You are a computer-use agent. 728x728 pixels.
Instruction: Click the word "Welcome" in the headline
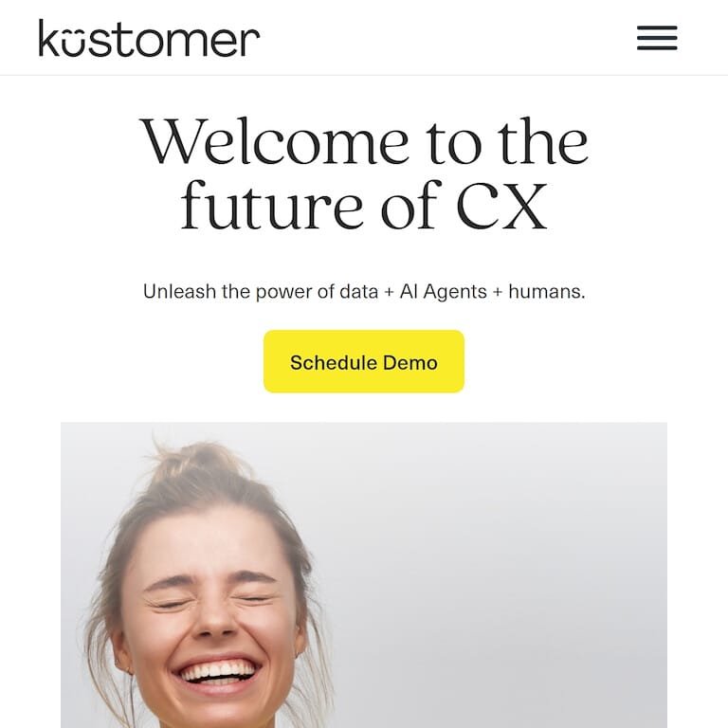(x=275, y=141)
